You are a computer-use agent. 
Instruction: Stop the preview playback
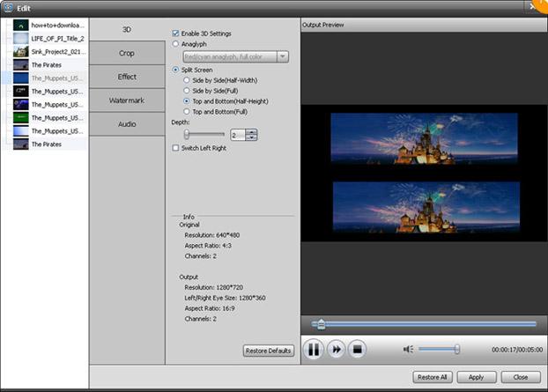coord(357,349)
